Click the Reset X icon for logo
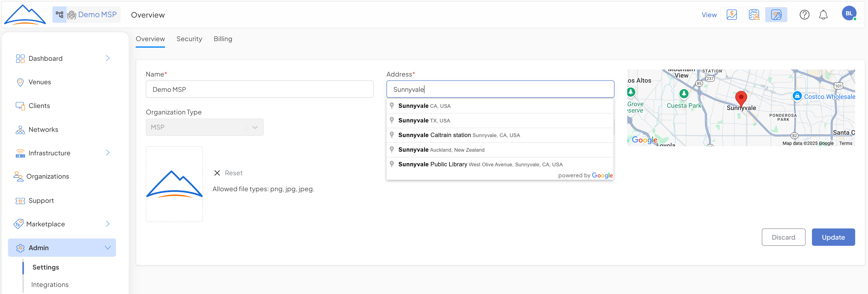868x294 pixels. 217,173
